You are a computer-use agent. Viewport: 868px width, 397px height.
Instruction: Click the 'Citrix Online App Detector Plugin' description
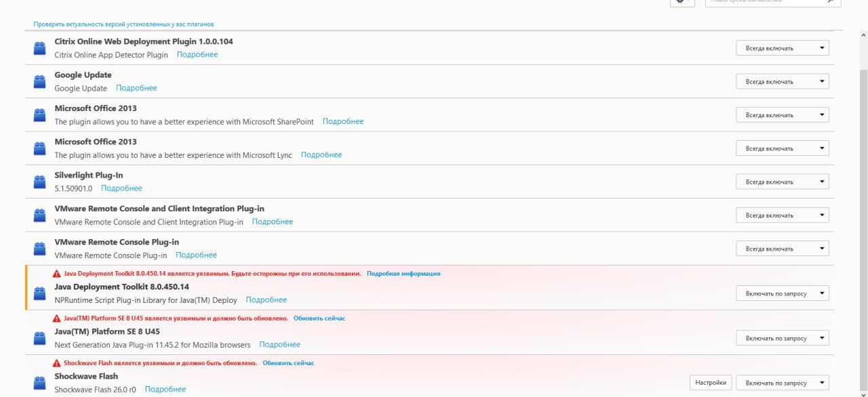pos(111,55)
